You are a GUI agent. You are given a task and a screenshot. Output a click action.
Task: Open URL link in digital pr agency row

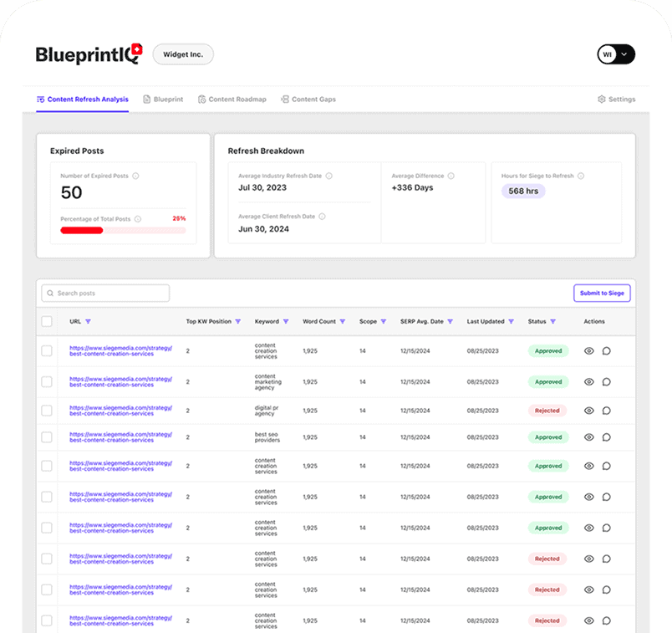[x=121, y=411]
